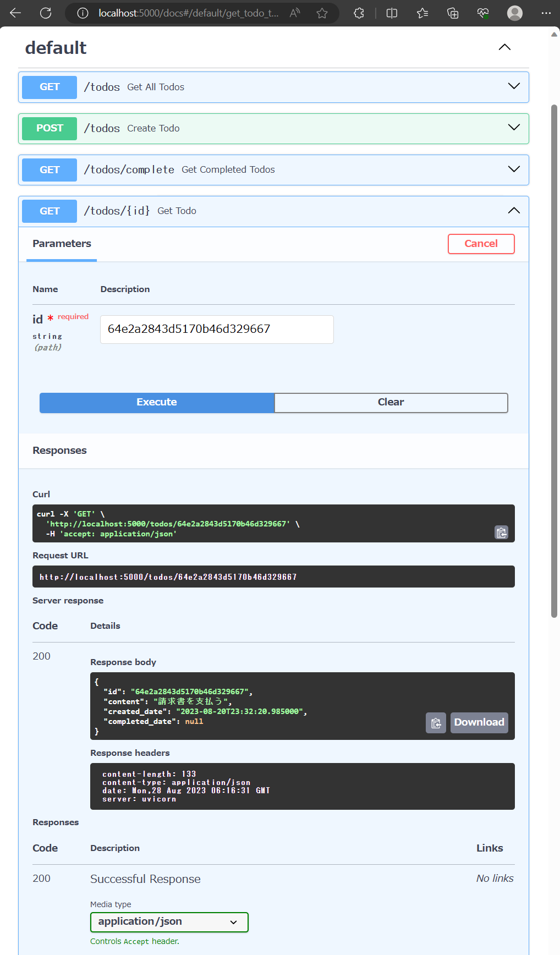Click the "Response headers" label
560x955 pixels.
(130, 753)
